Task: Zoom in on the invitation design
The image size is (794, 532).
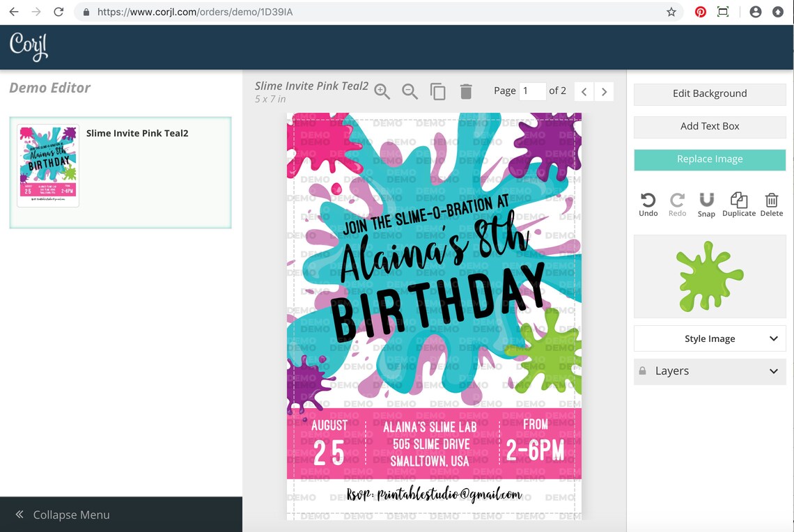Action: tap(382, 91)
